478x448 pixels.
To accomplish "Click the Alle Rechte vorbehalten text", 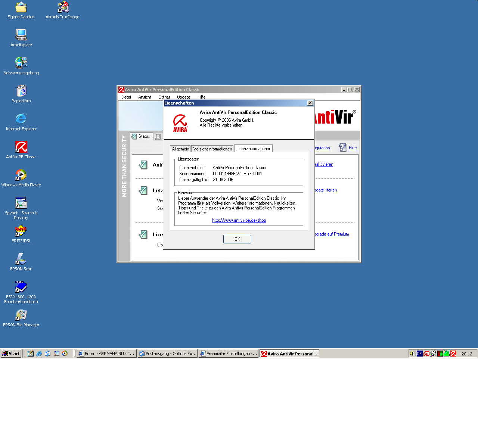I will point(221,125).
